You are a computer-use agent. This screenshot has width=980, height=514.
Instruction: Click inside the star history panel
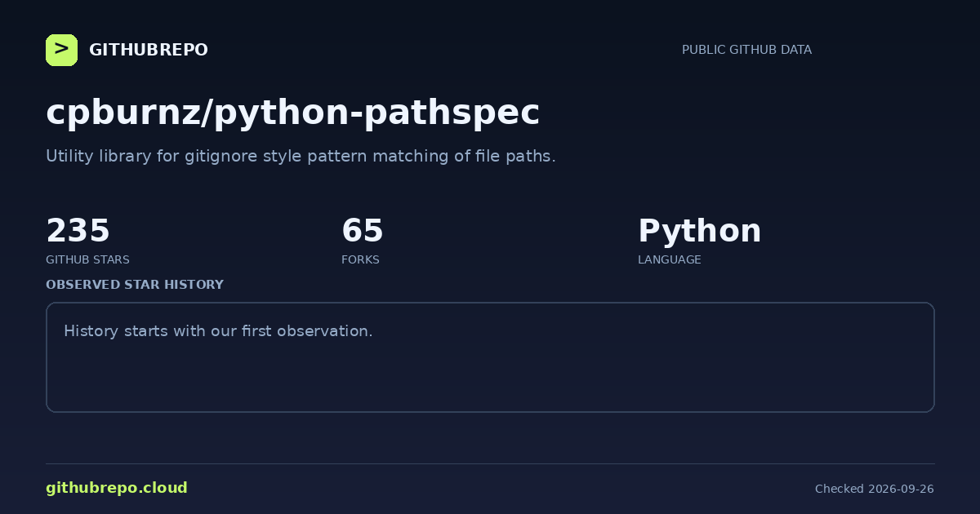tap(490, 357)
